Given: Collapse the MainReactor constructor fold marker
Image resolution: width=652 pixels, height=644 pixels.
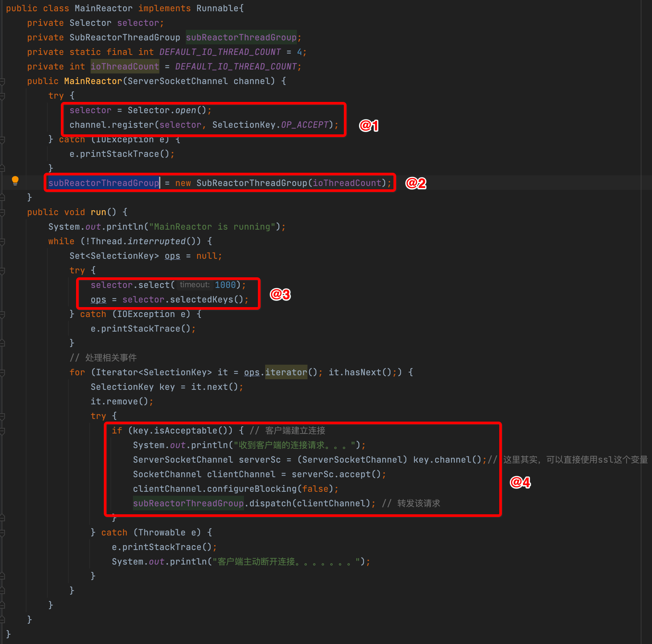Looking at the screenshot, I should coord(2,81).
